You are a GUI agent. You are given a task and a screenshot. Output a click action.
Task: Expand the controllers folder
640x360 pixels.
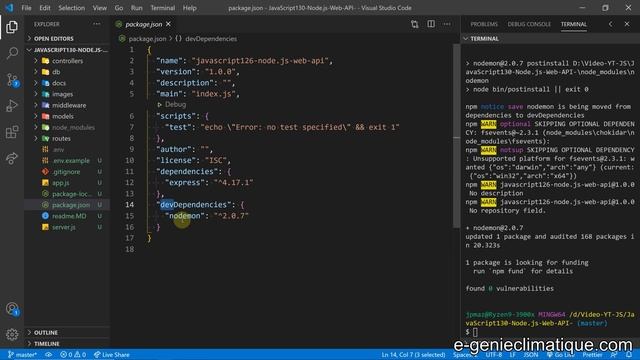pos(67,61)
